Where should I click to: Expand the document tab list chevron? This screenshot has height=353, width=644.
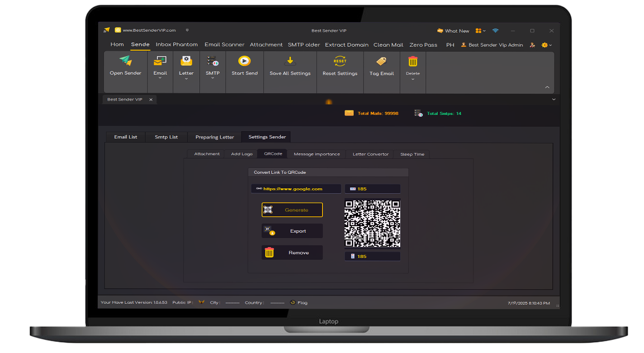554,99
